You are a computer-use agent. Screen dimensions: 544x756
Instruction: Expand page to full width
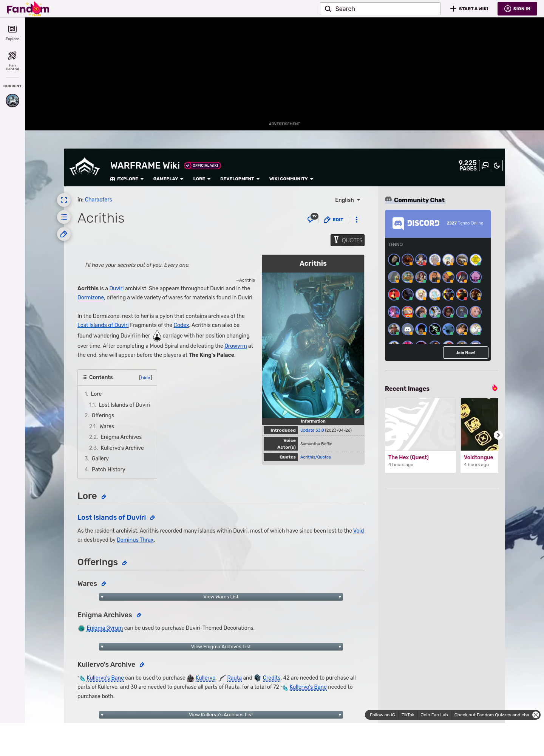[64, 200]
